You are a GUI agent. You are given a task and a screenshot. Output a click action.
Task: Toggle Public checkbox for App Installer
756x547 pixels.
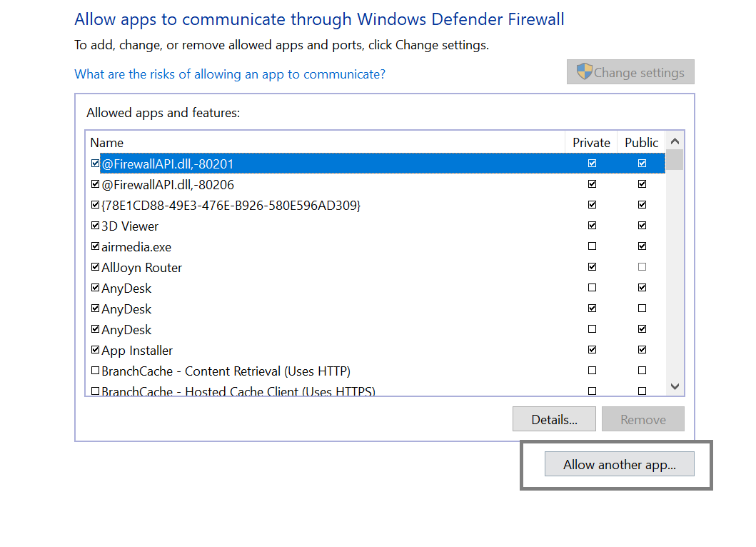pyautogui.click(x=642, y=350)
